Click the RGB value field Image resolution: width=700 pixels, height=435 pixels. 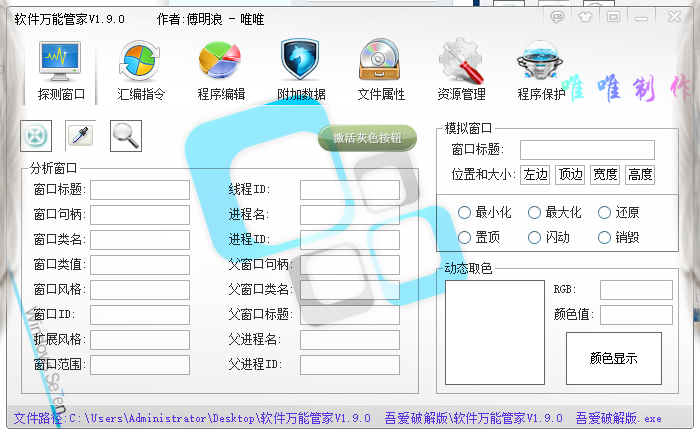pyautogui.click(x=636, y=290)
